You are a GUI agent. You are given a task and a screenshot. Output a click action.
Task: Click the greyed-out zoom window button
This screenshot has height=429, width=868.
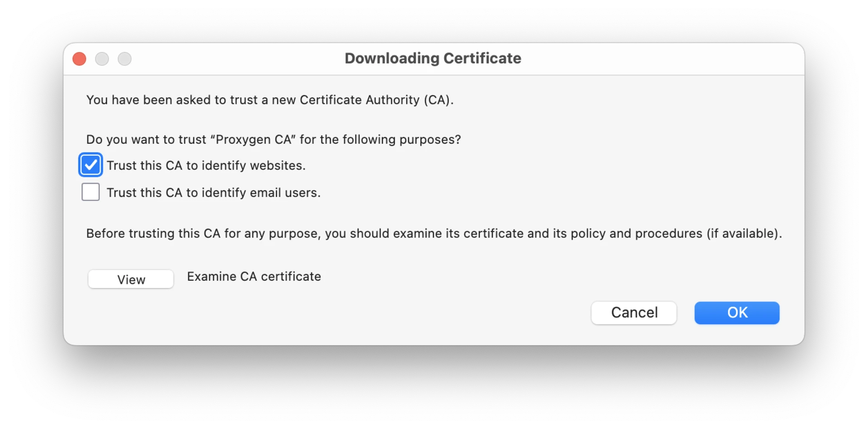[x=125, y=59]
